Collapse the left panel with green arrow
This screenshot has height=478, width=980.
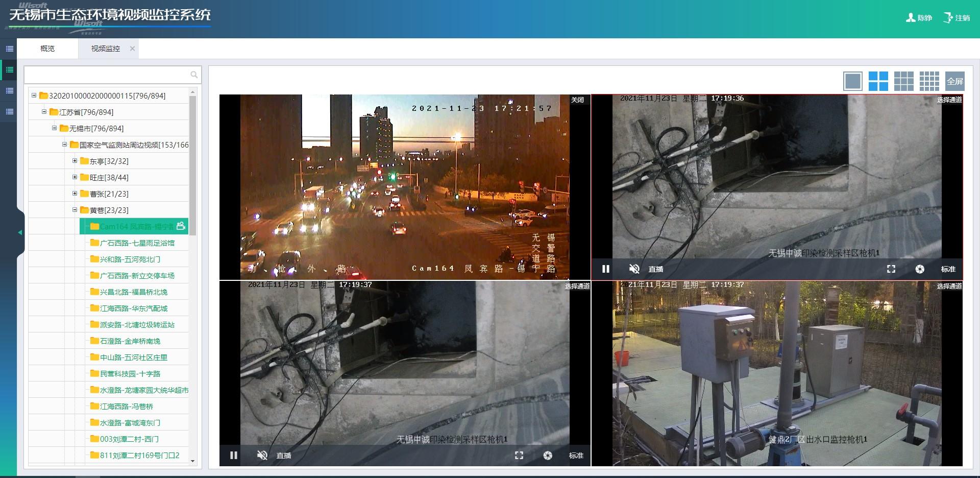(x=20, y=232)
